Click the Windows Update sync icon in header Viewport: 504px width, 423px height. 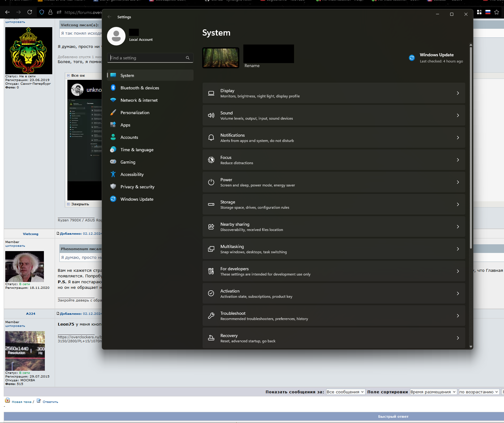[x=412, y=58]
